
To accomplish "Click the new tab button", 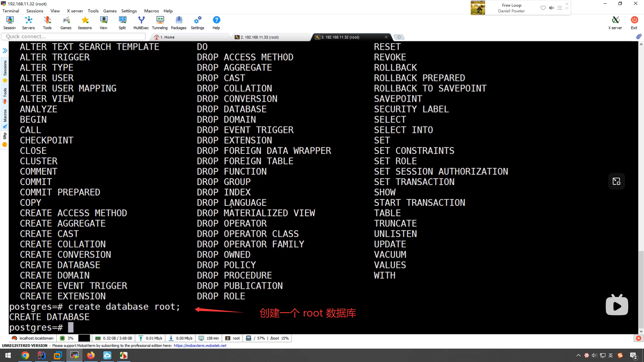I will (x=399, y=37).
